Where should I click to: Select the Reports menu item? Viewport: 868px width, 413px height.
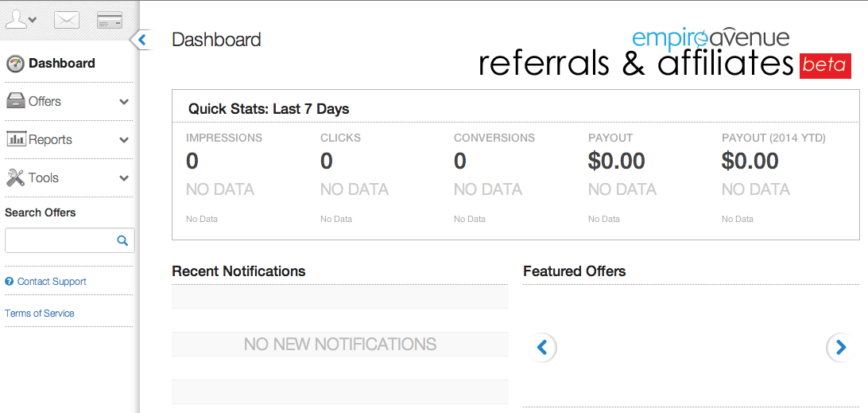[50, 140]
